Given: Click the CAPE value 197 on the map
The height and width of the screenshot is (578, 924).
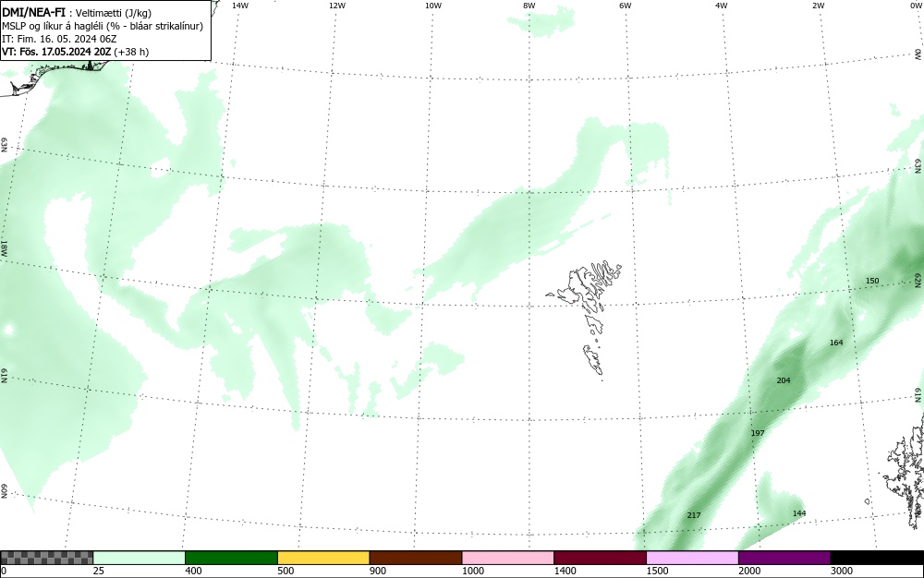Looking at the screenshot, I should click(x=758, y=433).
